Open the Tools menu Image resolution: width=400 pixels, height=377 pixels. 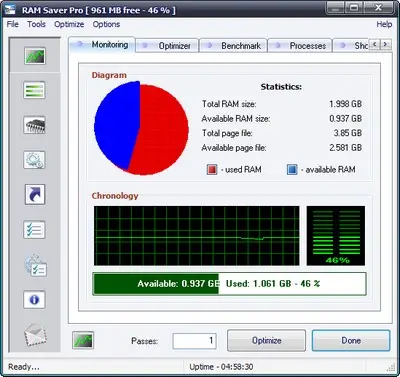pyautogui.click(x=36, y=24)
